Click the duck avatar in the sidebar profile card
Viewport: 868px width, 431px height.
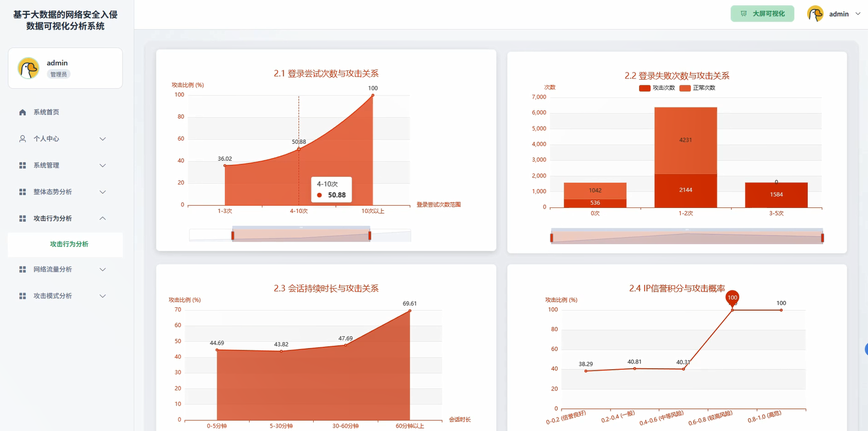tap(28, 68)
